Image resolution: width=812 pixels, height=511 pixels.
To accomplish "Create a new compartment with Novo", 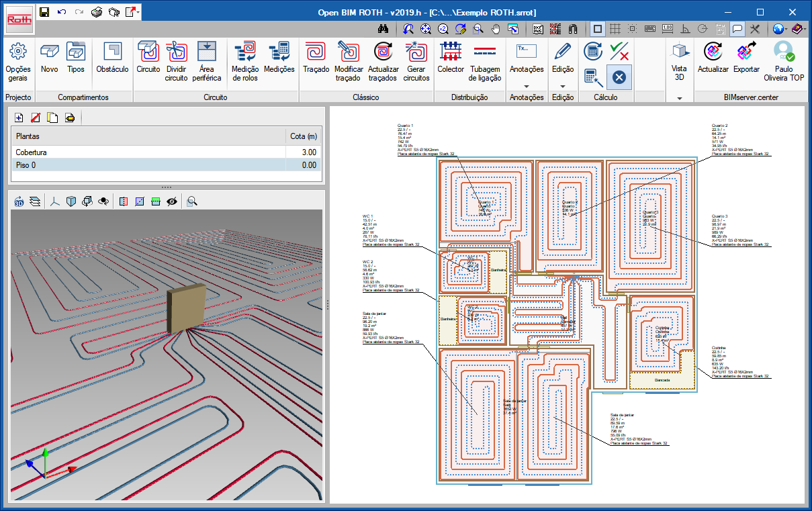I will tap(50, 58).
